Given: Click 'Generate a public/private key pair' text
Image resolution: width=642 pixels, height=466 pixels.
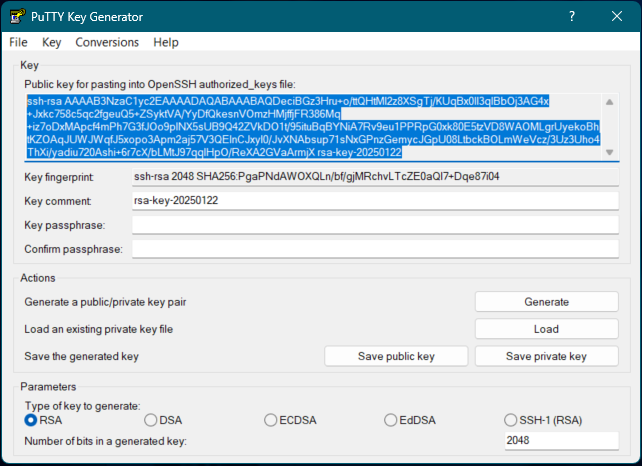Looking at the screenshot, I should coord(105,302).
